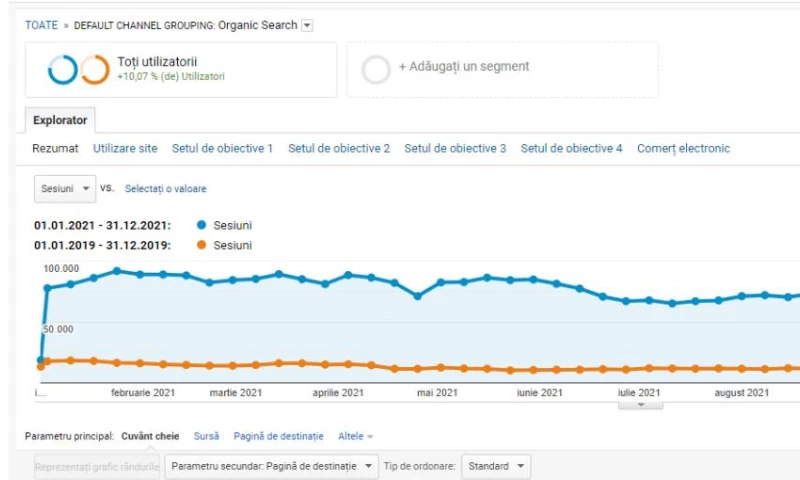The width and height of the screenshot is (800, 480).
Task: Open Parametru secundar: Pagină de destinație dropdown
Action: (x=271, y=466)
